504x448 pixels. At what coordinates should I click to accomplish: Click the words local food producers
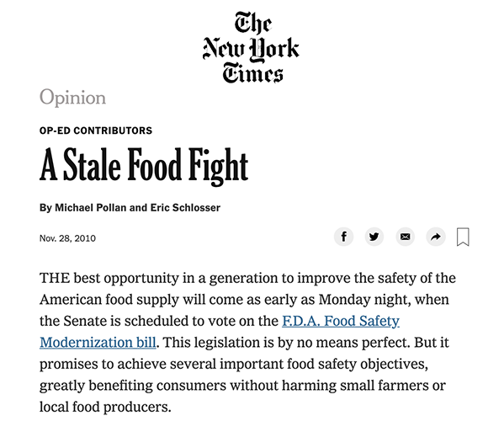pos(105,407)
